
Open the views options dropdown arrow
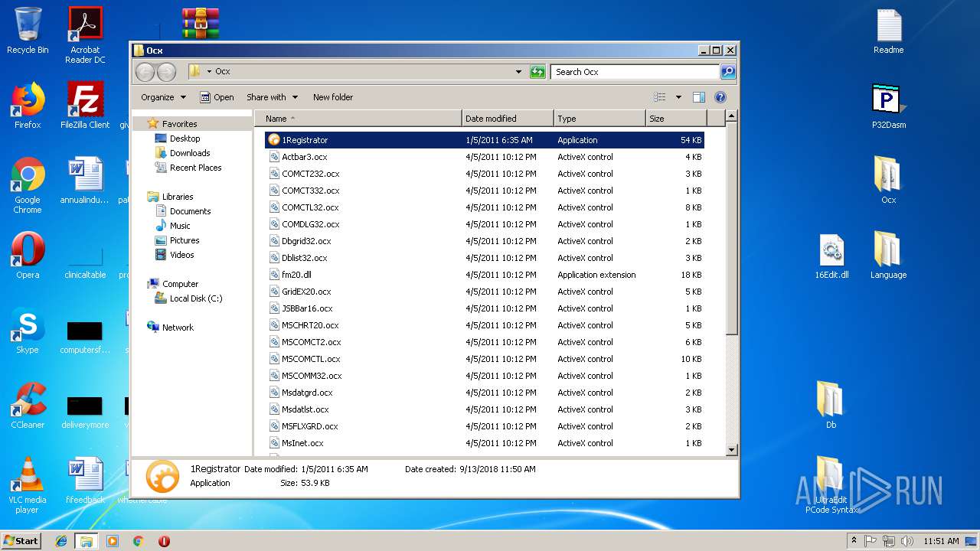coord(678,97)
